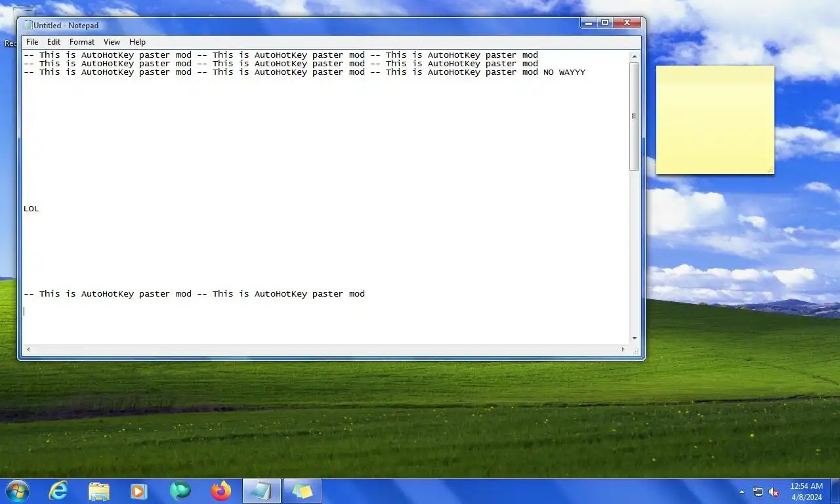Screen dimensions: 840x504
Task: Open Windows Explorer from the taskbar
Action: point(99,491)
